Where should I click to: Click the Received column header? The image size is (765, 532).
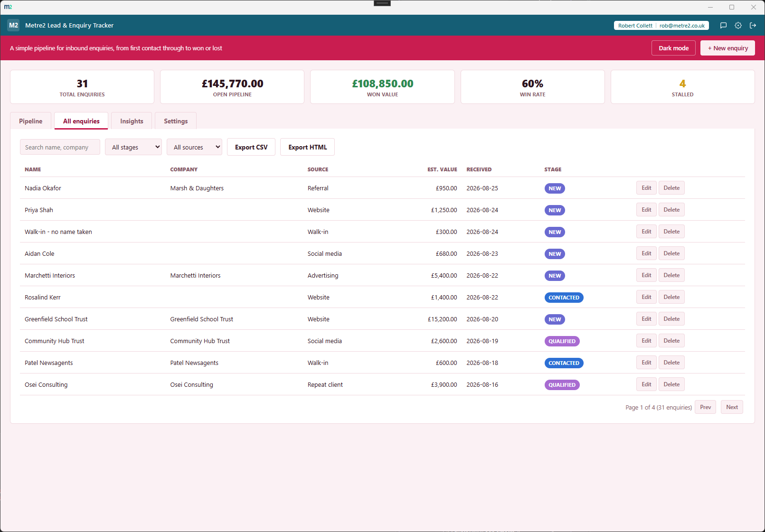tap(479, 169)
